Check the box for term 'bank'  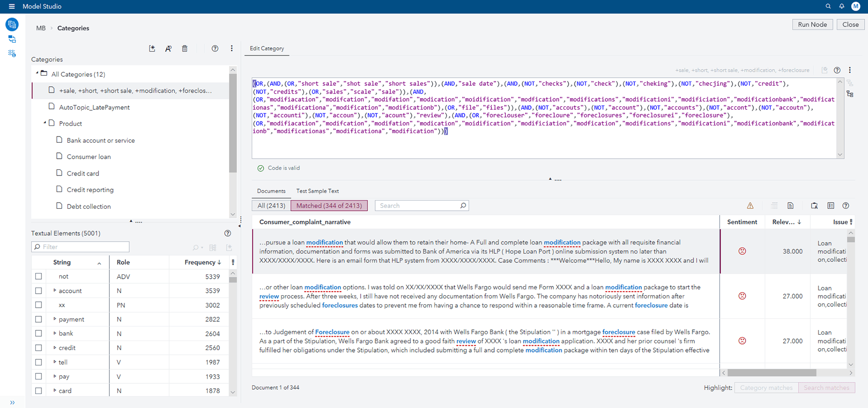39,333
